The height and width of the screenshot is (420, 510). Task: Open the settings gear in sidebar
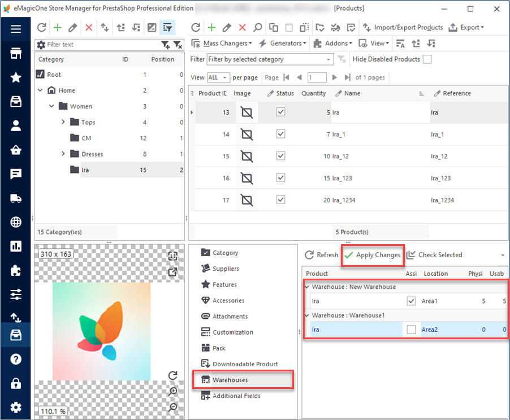click(x=16, y=408)
